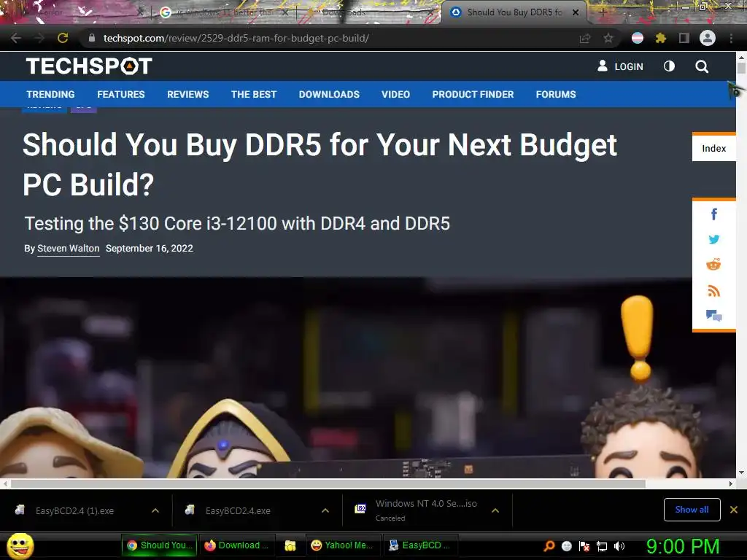Viewport: 747px width, 560px height.
Task: Close the downloads bar
Action: pyautogui.click(x=734, y=510)
